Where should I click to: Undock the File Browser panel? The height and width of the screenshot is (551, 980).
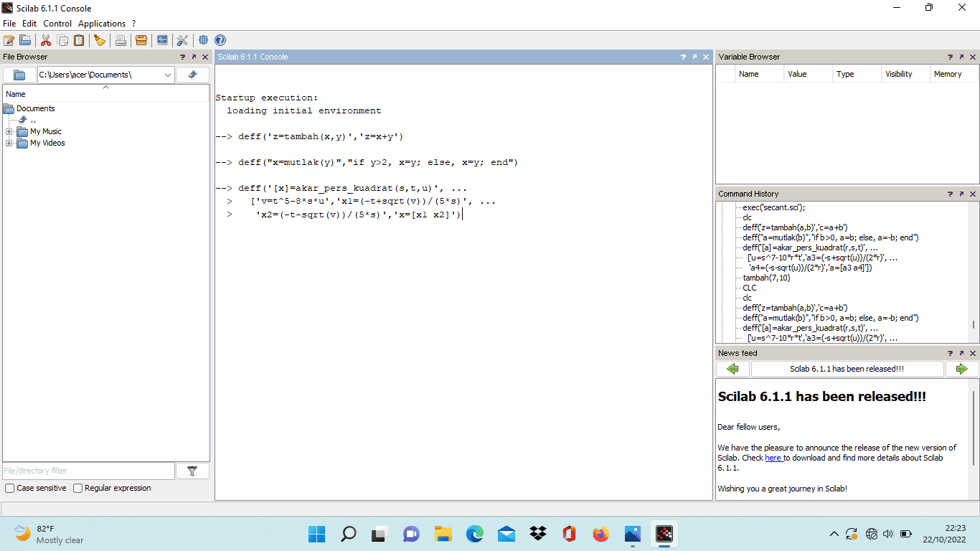pyautogui.click(x=194, y=57)
